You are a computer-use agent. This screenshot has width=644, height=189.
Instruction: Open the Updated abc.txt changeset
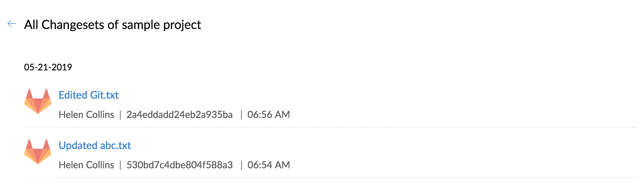95,146
